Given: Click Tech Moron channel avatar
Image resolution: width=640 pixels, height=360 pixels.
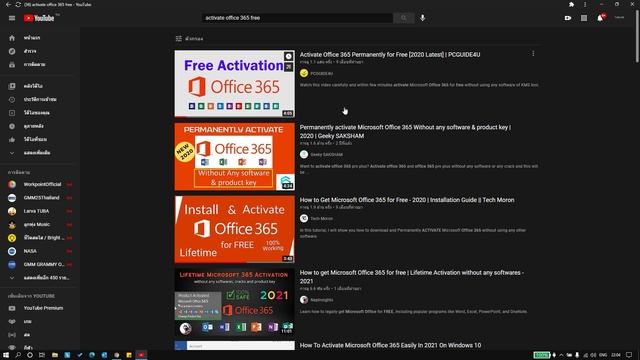Looking at the screenshot, I should pos(304,218).
